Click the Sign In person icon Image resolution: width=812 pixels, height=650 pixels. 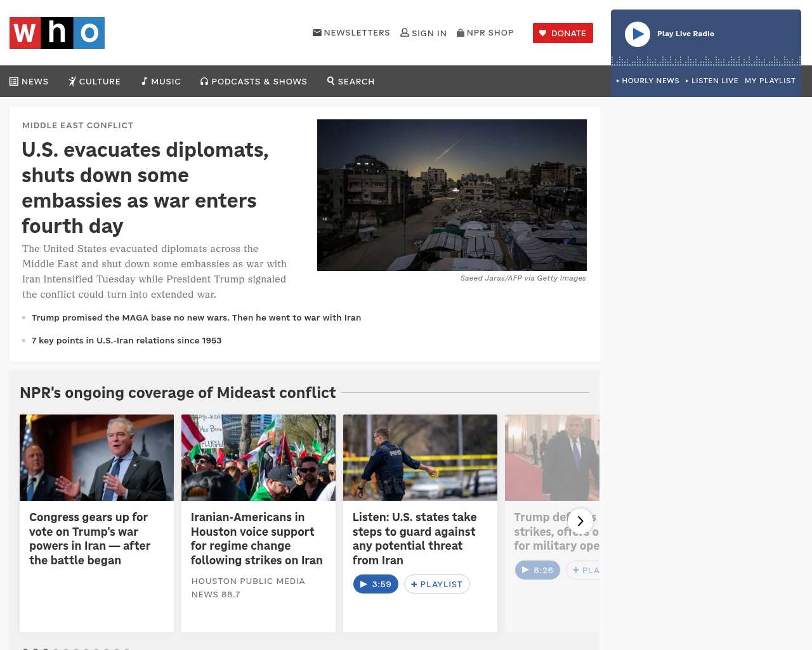pos(405,32)
